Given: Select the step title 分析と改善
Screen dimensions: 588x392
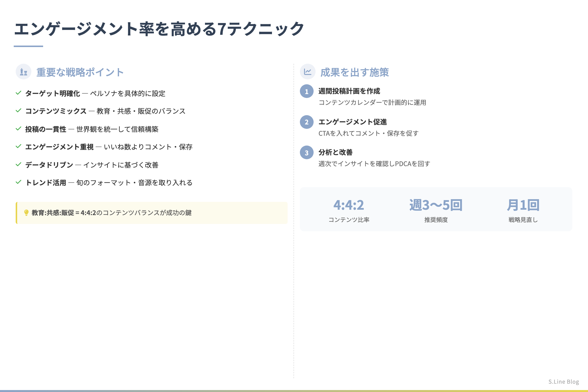Looking at the screenshot, I should coord(335,152).
